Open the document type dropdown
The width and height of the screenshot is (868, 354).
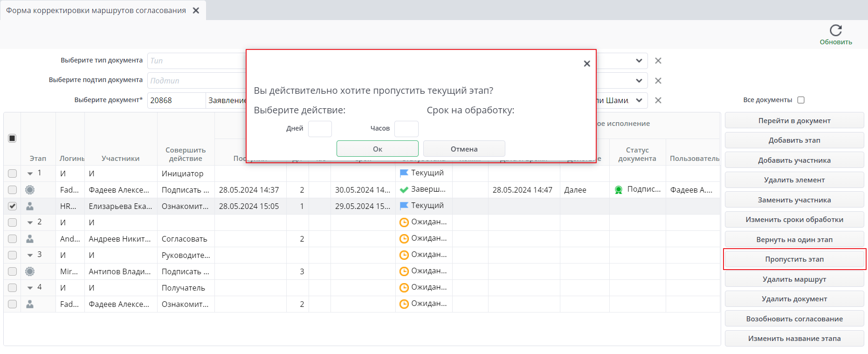point(639,61)
